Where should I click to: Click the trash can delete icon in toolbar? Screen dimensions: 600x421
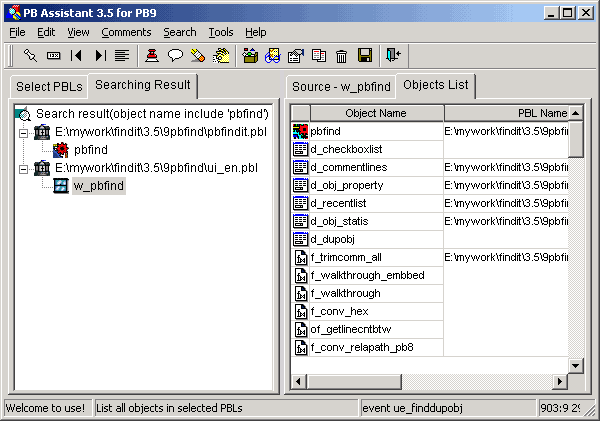click(342, 56)
